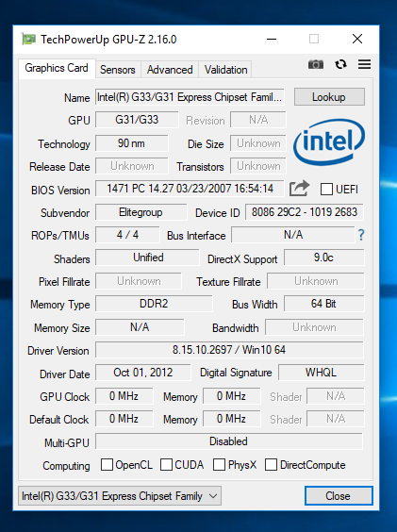This screenshot has width=397, height=532.
Task: Click the Technology field showing 90 nm
Action: coord(132,143)
